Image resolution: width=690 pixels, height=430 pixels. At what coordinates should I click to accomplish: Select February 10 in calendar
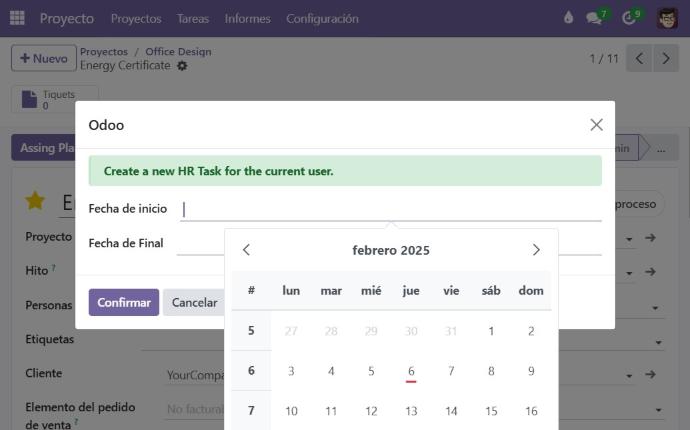291,411
